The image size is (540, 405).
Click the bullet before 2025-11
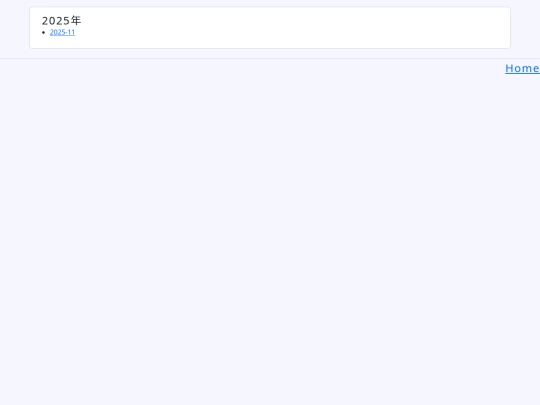click(x=43, y=32)
